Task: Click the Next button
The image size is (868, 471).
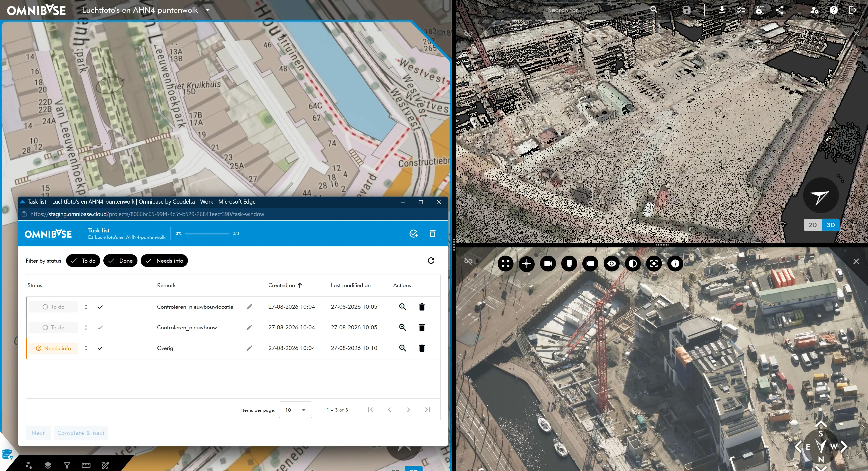Action: tap(38, 433)
